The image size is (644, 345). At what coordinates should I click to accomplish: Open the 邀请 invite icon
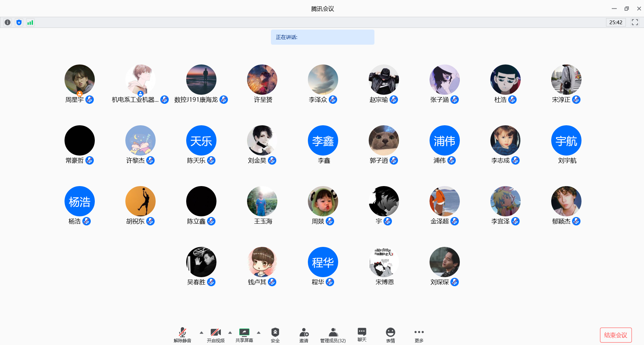click(x=304, y=335)
